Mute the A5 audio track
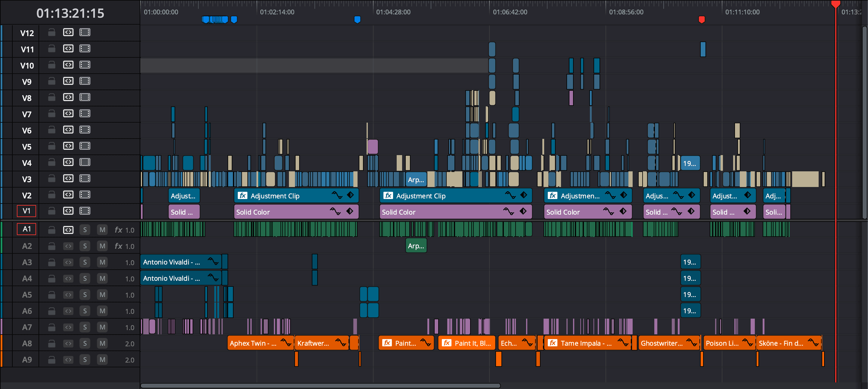Viewport: 868px width, 389px height. click(x=102, y=295)
